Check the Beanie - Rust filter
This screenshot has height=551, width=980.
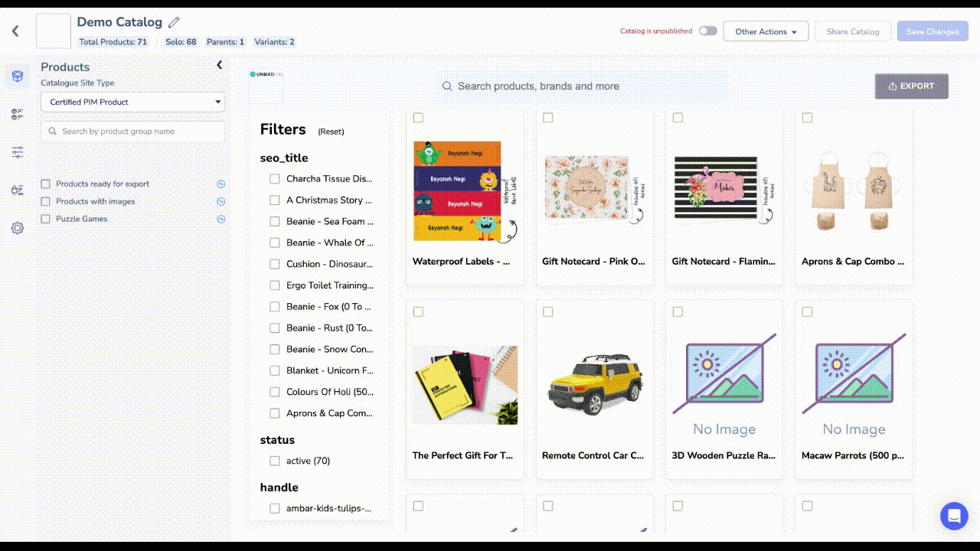[x=275, y=328]
